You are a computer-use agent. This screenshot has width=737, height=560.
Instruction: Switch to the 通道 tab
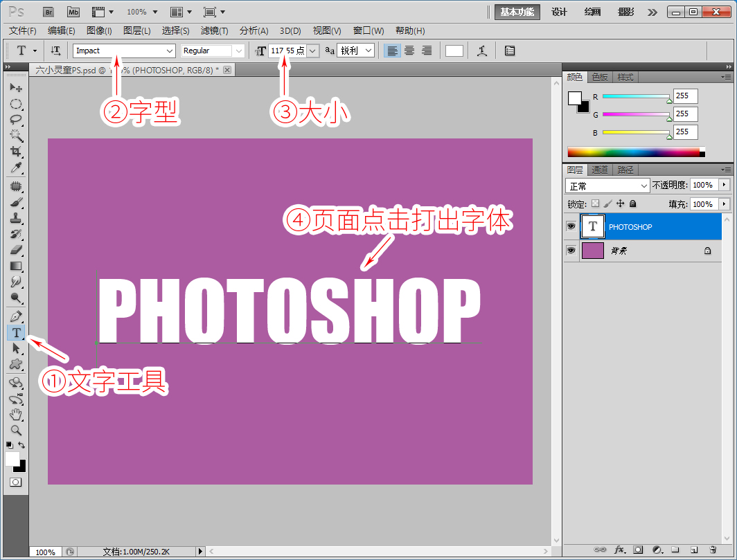[600, 170]
